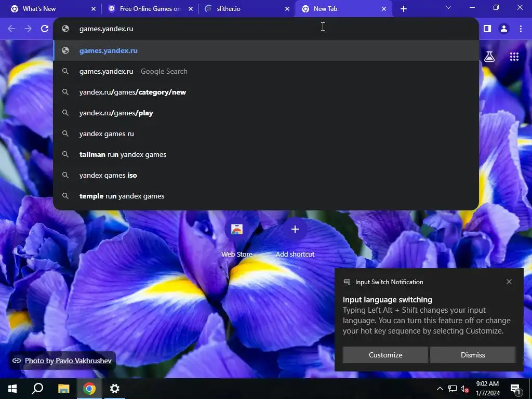Close the New Tab tab

tap(384, 9)
